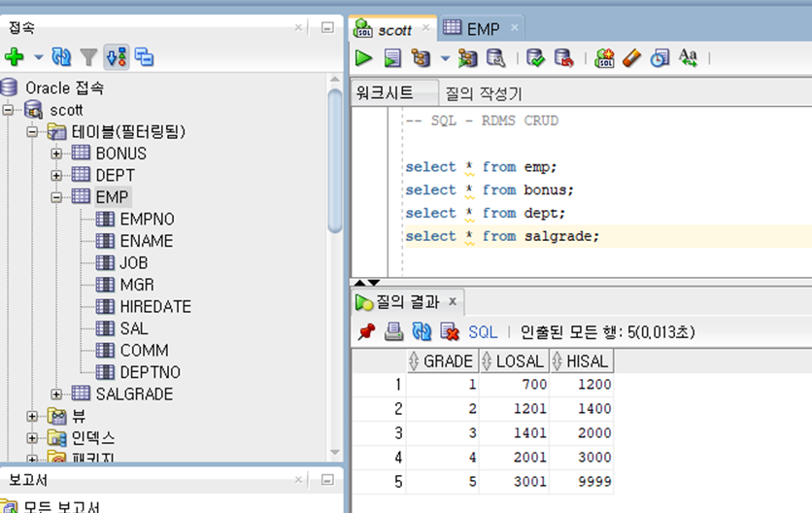
Task: Select the COMM column
Action: point(144,351)
